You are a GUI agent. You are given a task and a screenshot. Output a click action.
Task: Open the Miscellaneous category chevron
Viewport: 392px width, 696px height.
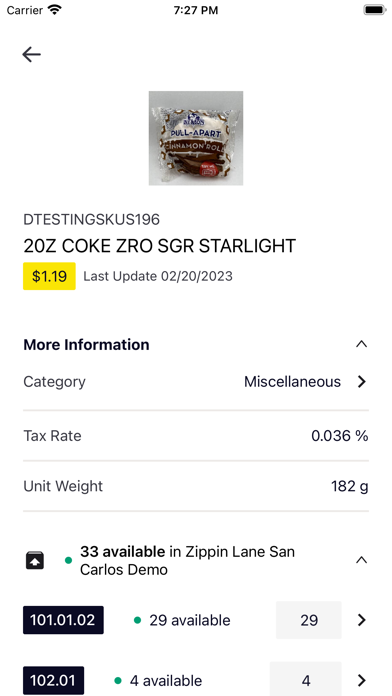(362, 382)
